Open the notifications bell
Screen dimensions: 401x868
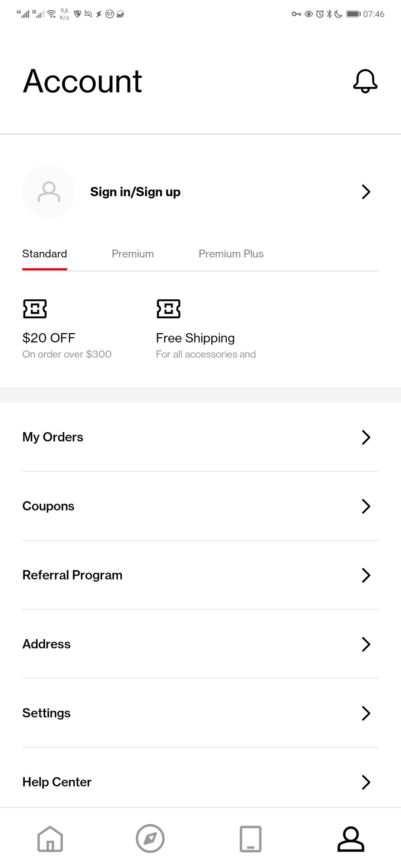pyautogui.click(x=365, y=81)
